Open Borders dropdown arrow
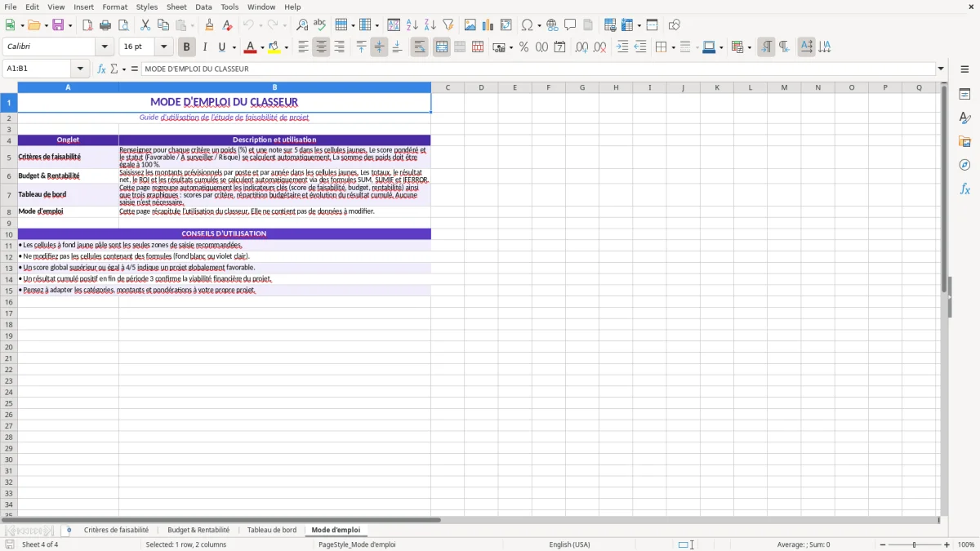 [x=672, y=47]
